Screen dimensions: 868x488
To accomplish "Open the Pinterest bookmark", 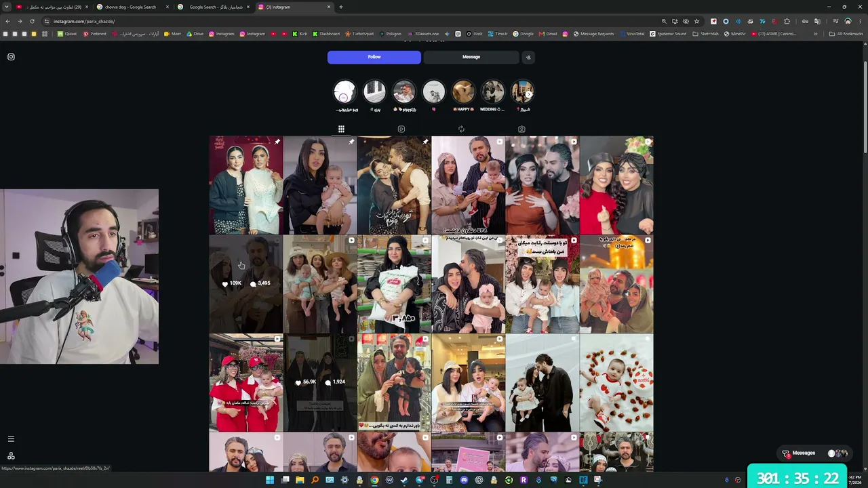I will (95, 34).
